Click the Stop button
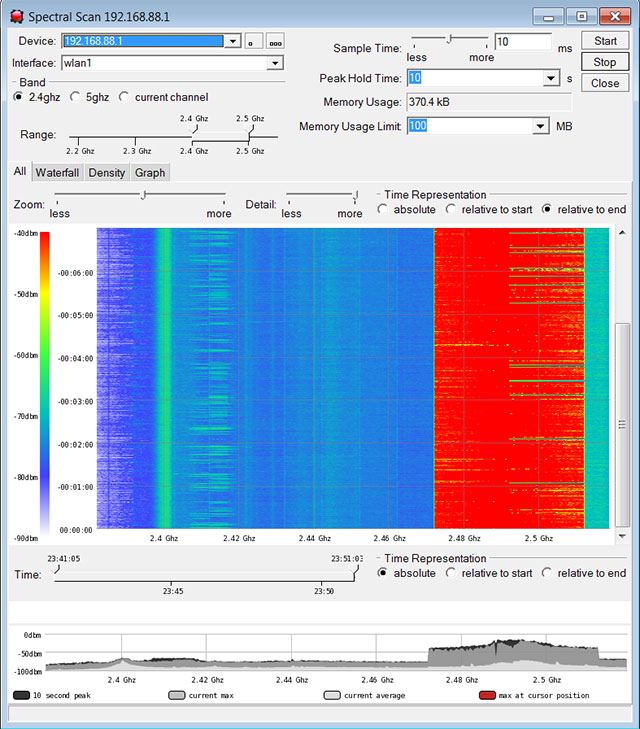 coord(605,62)
